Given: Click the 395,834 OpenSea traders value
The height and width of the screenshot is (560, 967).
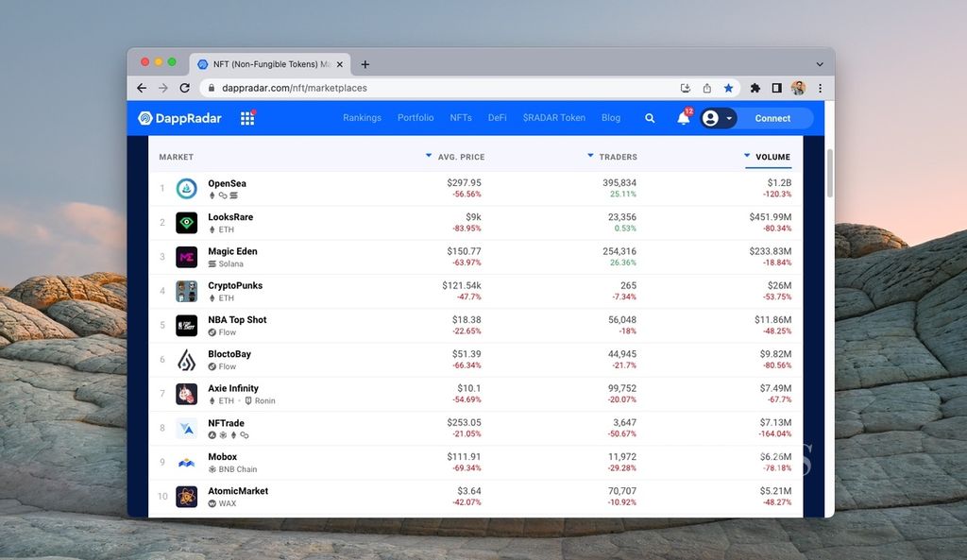Looking at the screenshot, I should pyautogui.click(x=619, y=182).
